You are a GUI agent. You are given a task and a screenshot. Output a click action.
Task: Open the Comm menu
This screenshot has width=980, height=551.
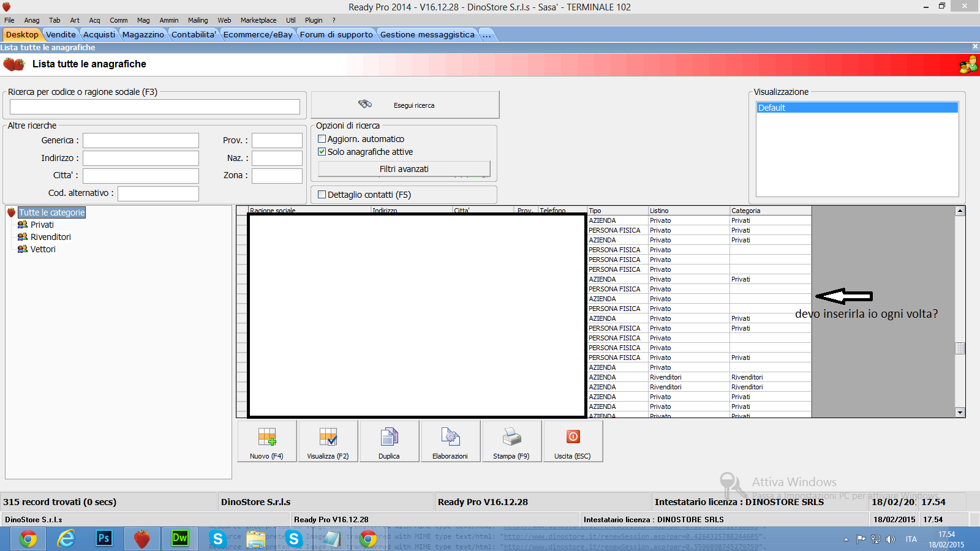[x=119, y=20]
